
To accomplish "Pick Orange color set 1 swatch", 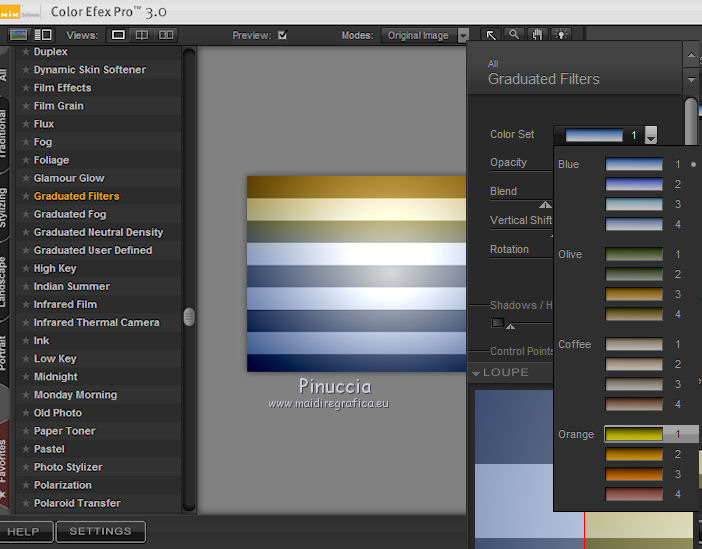I will [x=634, y=434].
